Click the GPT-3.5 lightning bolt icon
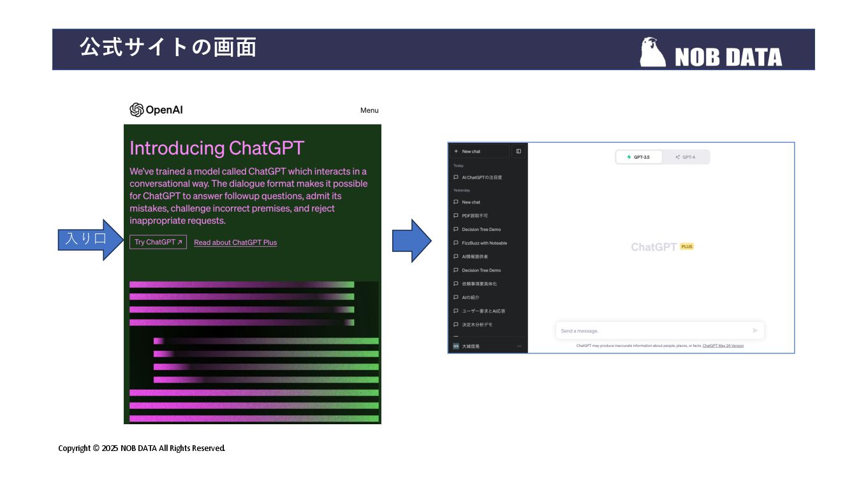The image size is (868, 488). point(629,157)
